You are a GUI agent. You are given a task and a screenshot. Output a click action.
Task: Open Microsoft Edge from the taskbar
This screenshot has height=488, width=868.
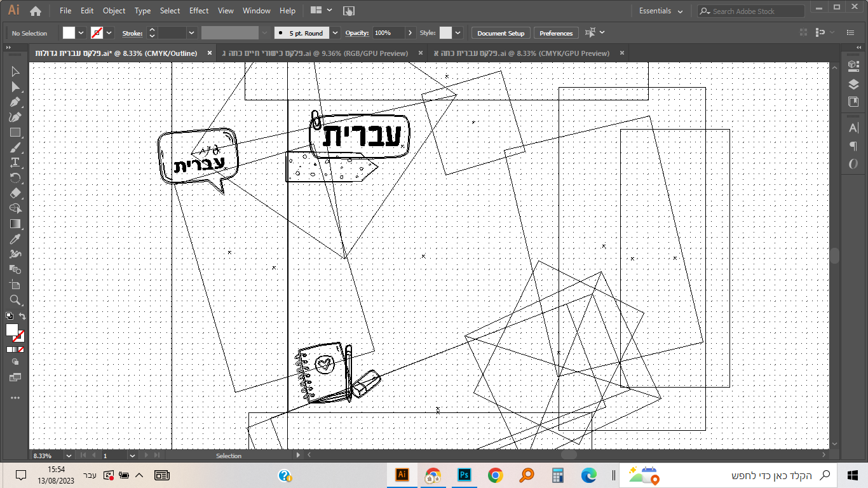click(x=588, y=475)
